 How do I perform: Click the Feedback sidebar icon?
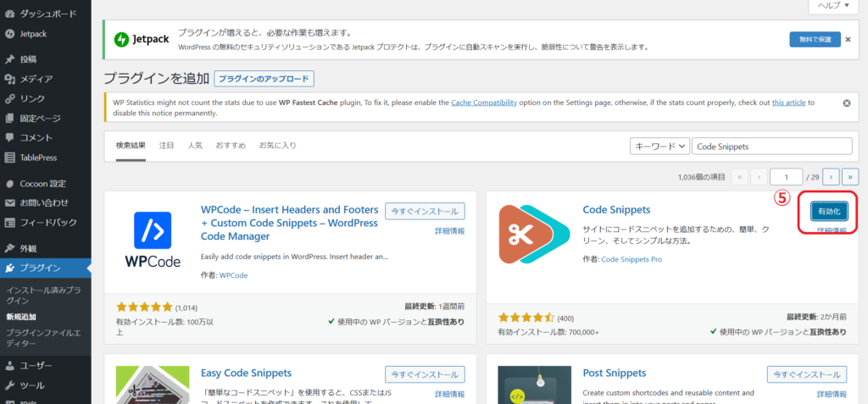click(x=9, y=223)
